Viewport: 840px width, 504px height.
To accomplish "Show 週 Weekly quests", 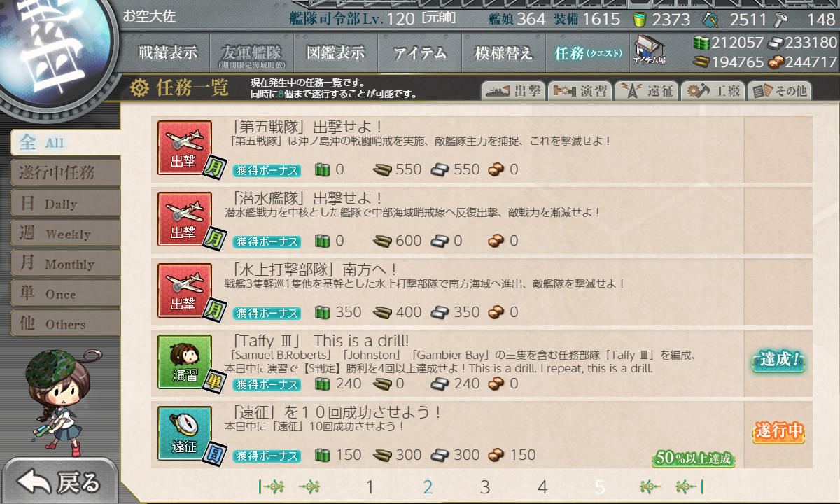I will pos(66,233).
